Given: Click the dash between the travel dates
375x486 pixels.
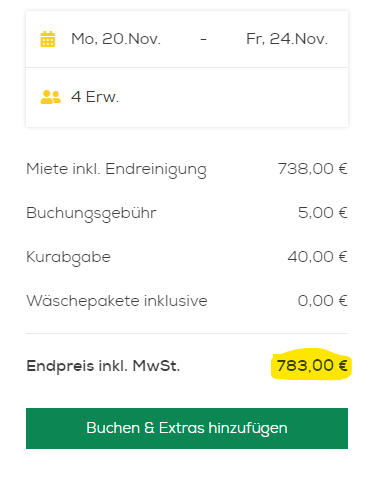Looking at the screenshot, I should point(203,39).
